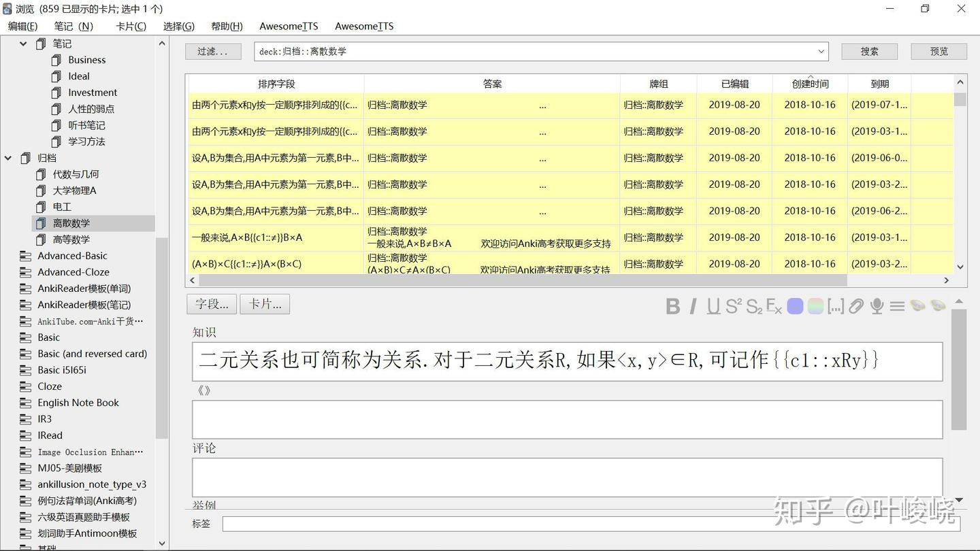Select the row starting (A×B)×C{{c1::≠}}
The height and width of the screenshot is (551, 980).
pos(571,263)
